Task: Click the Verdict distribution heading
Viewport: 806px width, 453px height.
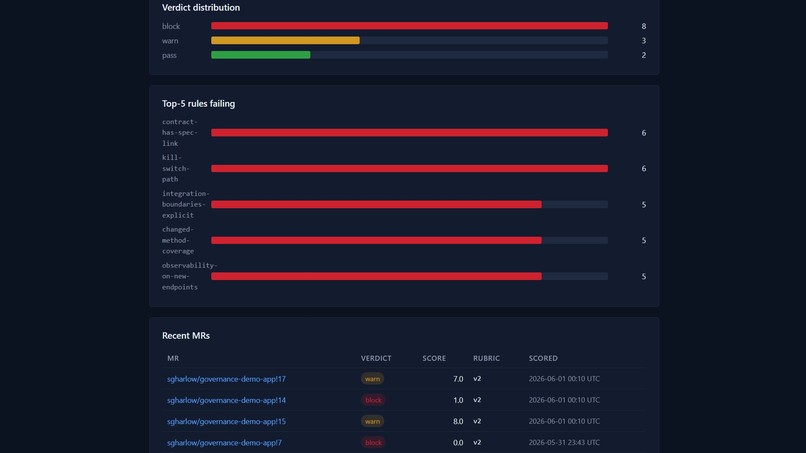Action: pos(200,8)
